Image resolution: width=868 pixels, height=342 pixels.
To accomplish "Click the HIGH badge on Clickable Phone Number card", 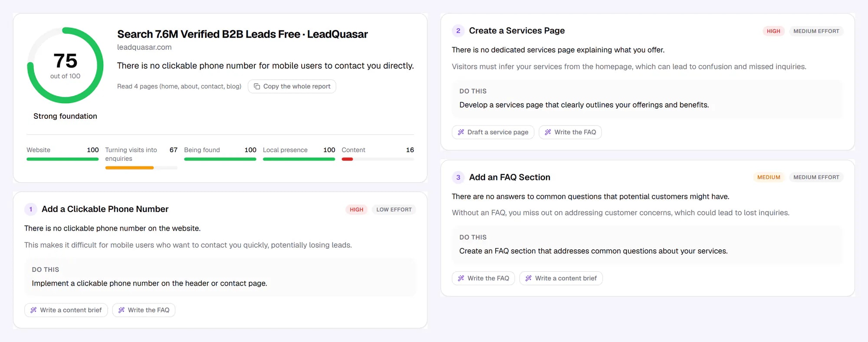I will point(356,210).
